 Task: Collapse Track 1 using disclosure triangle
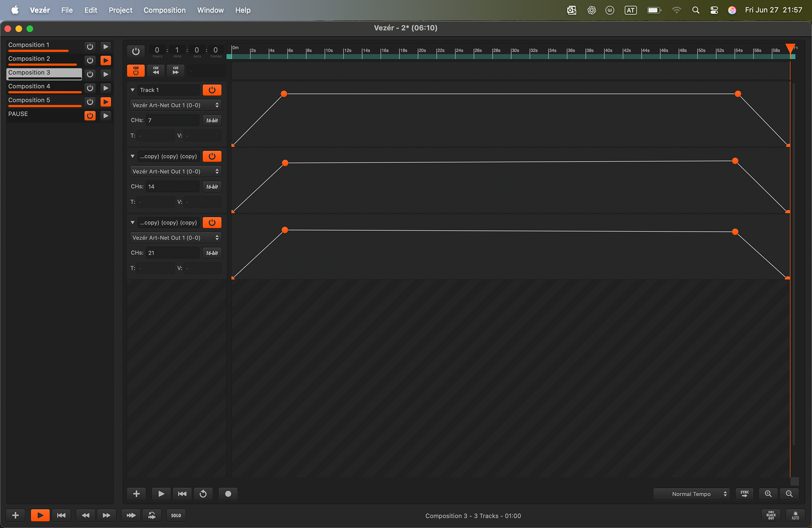[x=133, y=90]
